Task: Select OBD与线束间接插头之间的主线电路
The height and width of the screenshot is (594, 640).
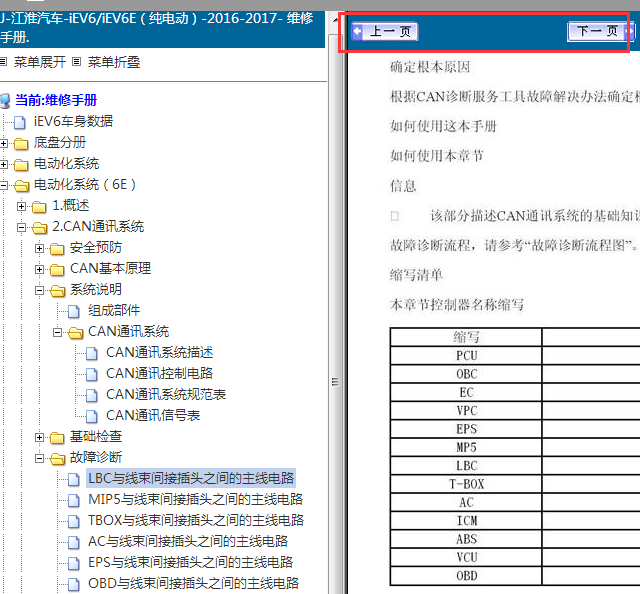Action: coord(193,584)
